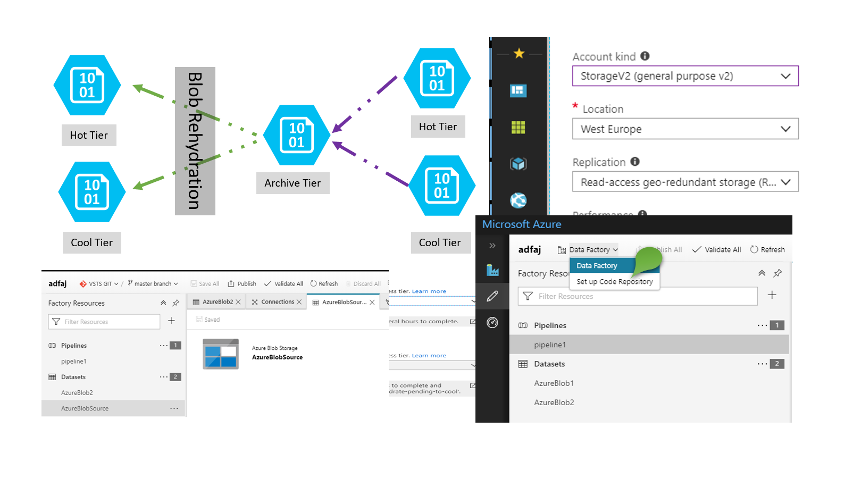Viewport: 861px width, 504px height.
Task: Click the Refresh icon next to Validate All
Action: [754, 249]
